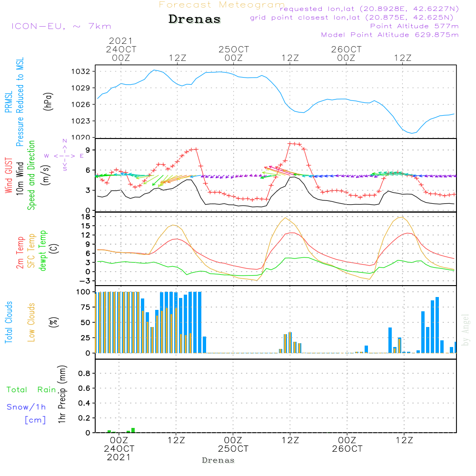Click the by Angel watermark

coord(466,330)
